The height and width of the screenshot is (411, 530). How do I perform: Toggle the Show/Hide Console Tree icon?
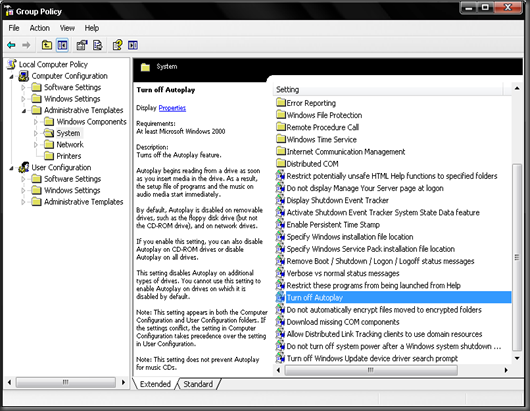63,45
